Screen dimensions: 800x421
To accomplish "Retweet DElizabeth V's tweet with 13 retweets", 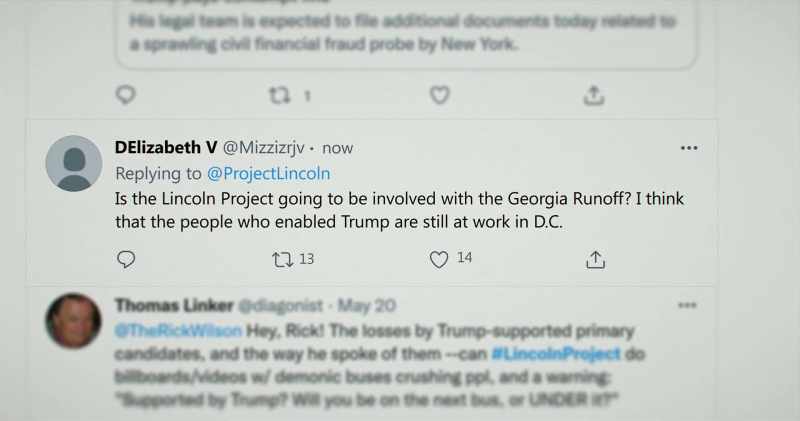I will [283, 260].
